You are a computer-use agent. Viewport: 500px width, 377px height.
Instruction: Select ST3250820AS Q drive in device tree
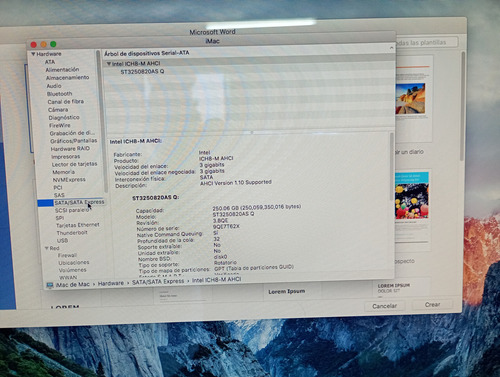coord(142,71)
